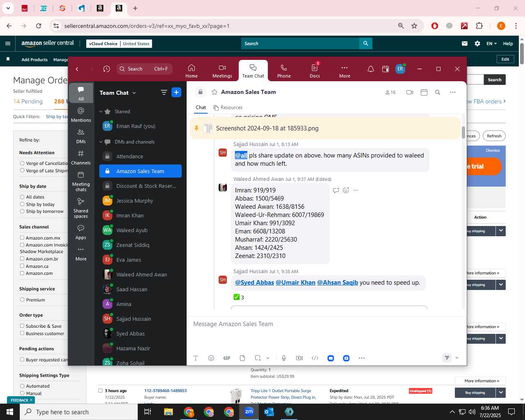
Task: Select Verge of Cancellation radio filter
Action: click(22, 163)
